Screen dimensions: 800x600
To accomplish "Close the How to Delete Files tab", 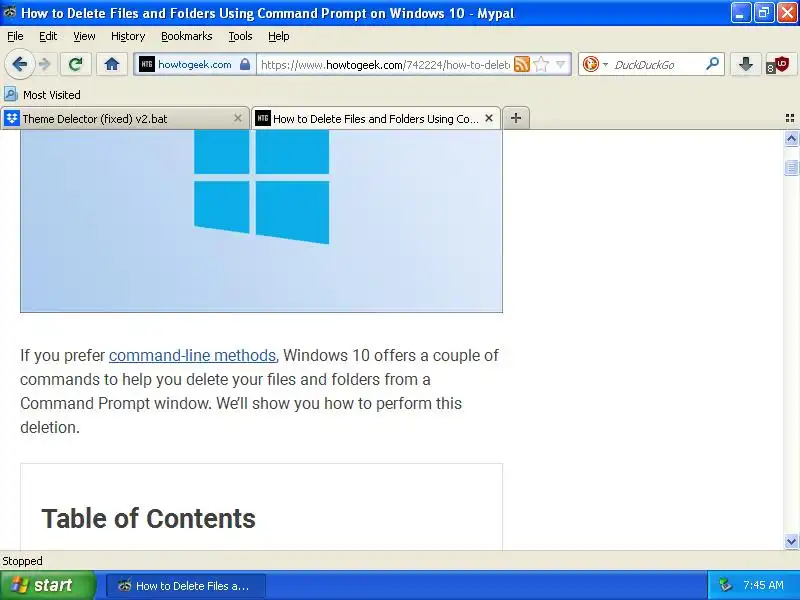I will (489, 118).
